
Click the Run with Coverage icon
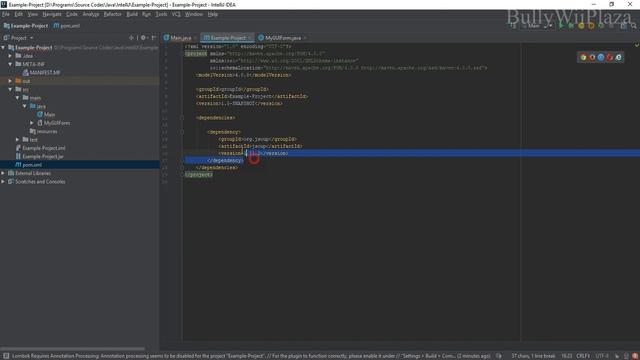581,26
